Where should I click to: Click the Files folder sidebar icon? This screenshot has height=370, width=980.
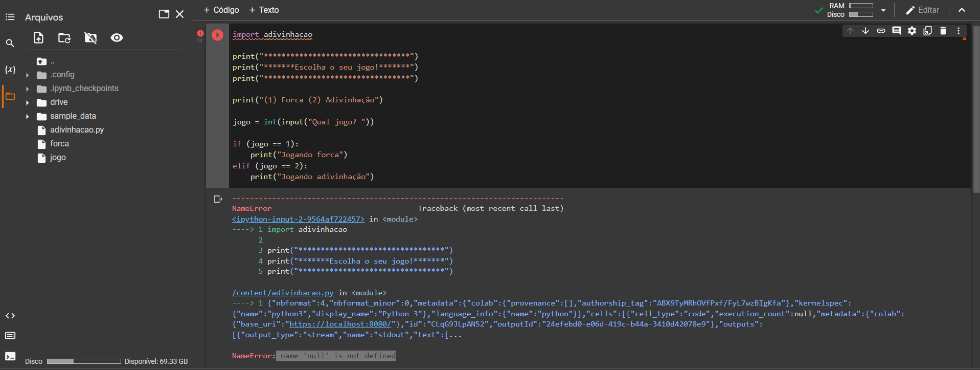(10, 96)
